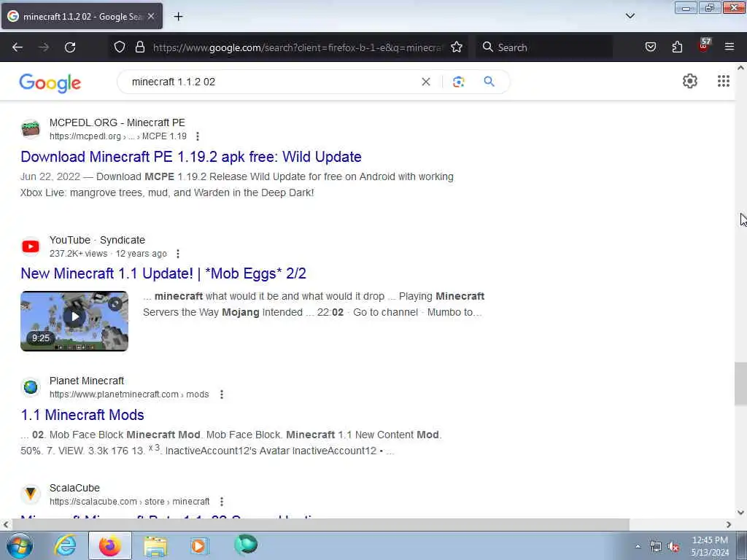Click the planetminecraft.com mods breadcrumb URL
The width and height of the screenshot is (747, 560).
coord(129,394)
